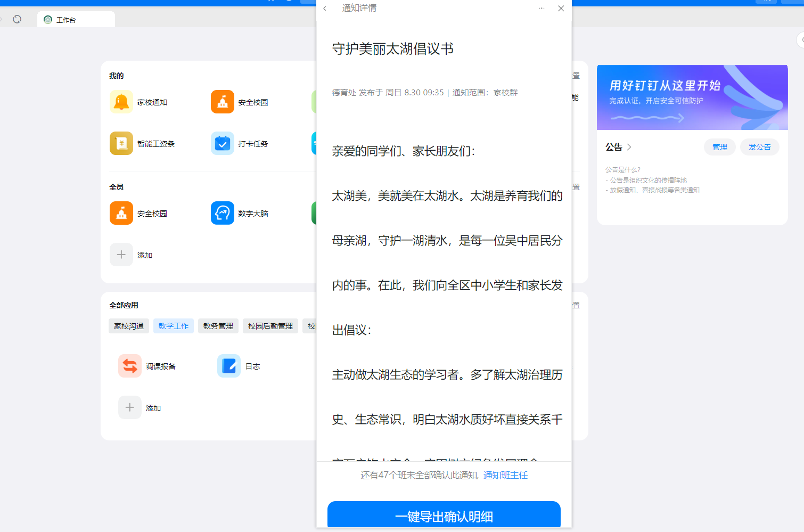Click 亲爱的同学们、家长朋友们 line
Screen dimensions: 804x532
click(x=403, y=151)
